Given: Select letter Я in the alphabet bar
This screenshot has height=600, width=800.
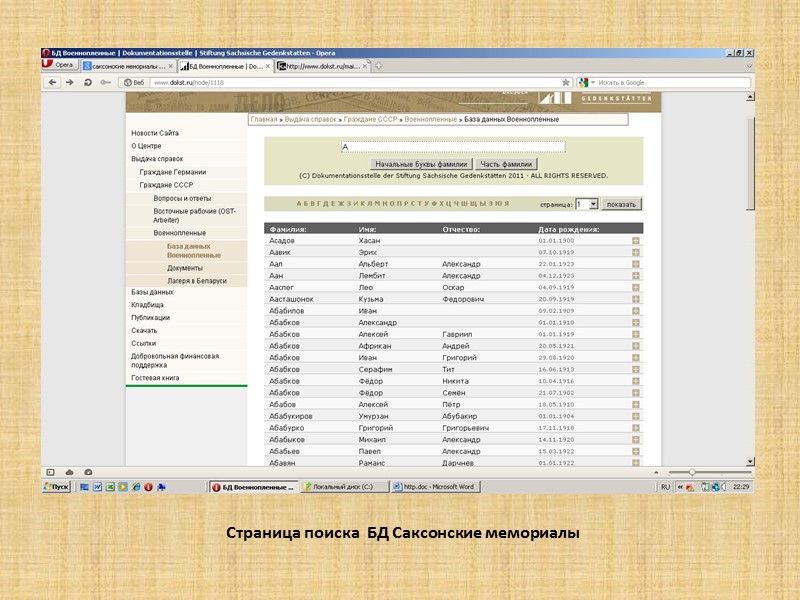Looking at the screenshot, I should pyautogui.click(x=507, y=204).
